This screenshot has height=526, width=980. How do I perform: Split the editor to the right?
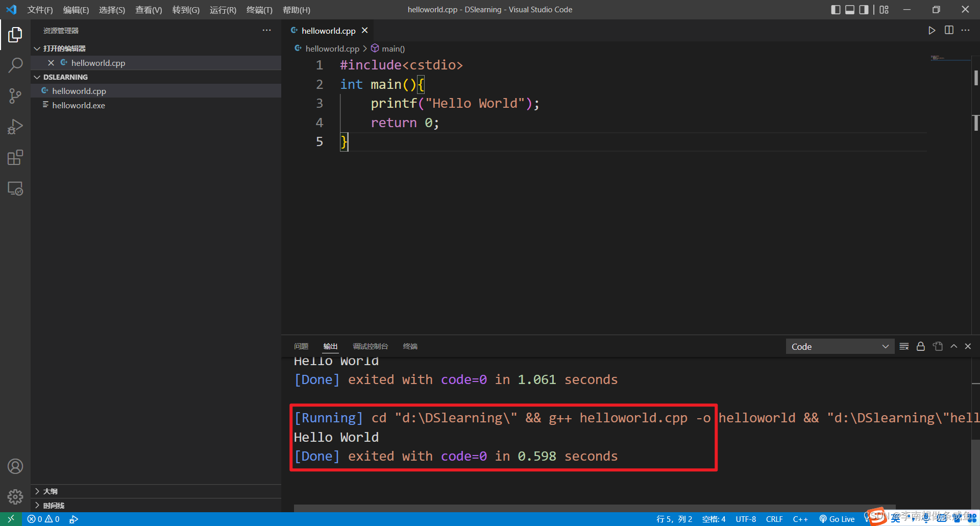[949, 31]
